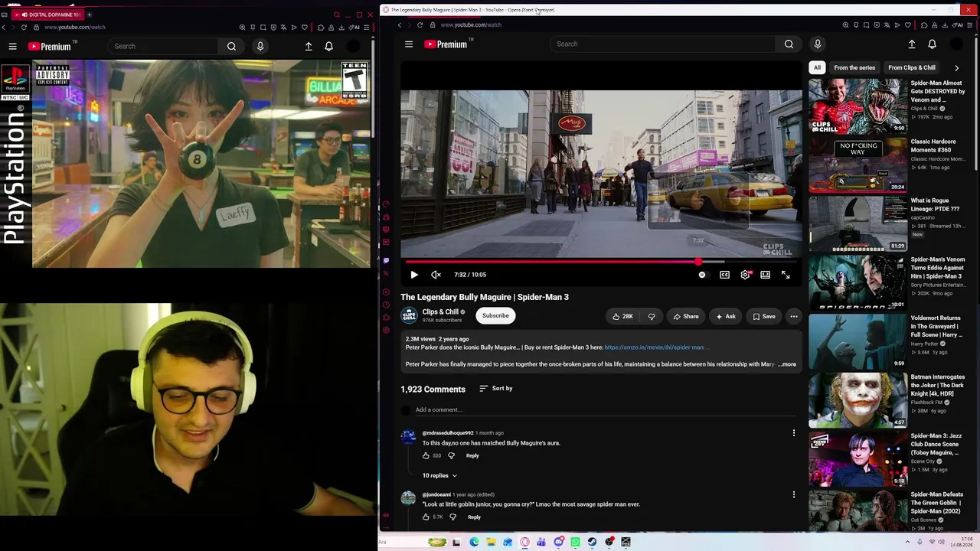Toggle subtitles with the CC button
Viewport: 980px width, 551px height.
(x=724, y=275)
